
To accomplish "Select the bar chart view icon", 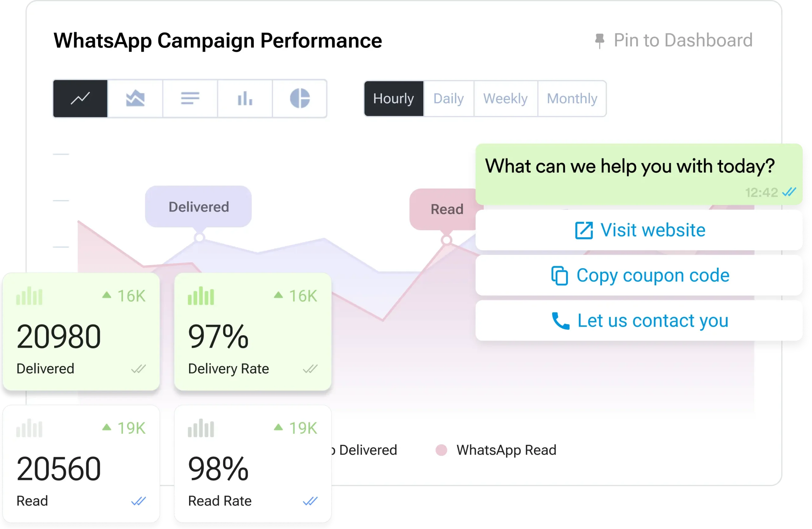I will coord(245,99).
